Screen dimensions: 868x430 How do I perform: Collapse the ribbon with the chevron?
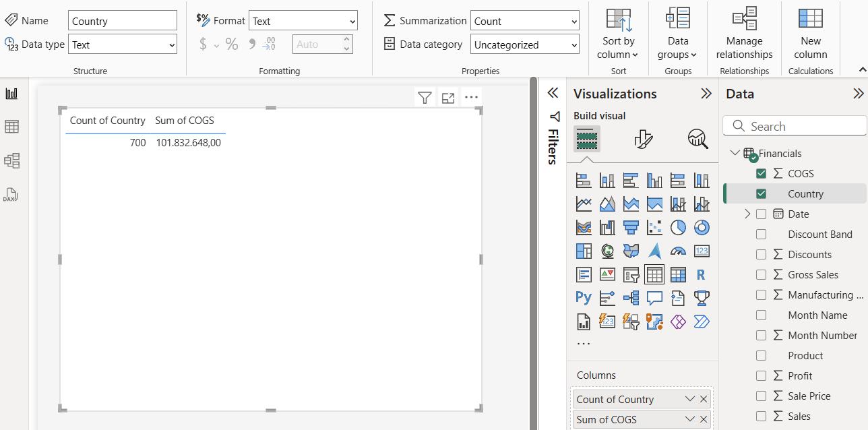(862, 69)
